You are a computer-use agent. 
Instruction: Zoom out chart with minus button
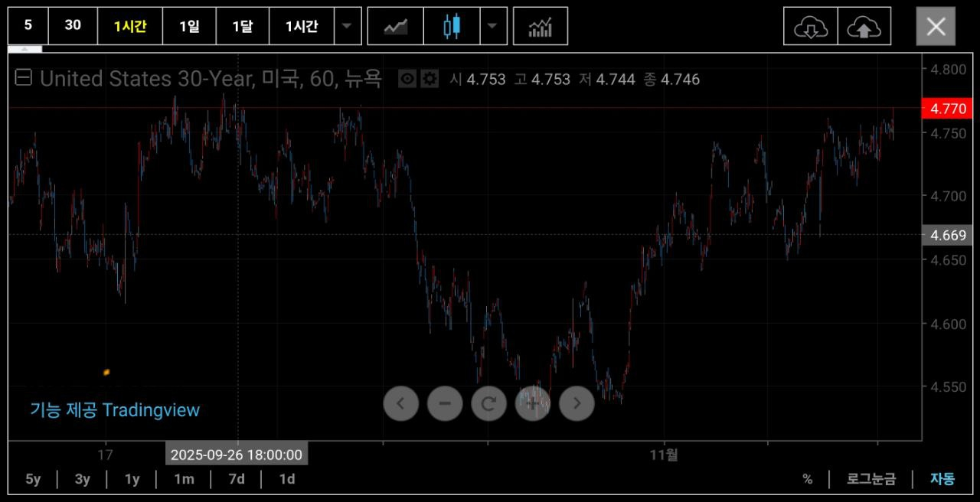[445, 403]
